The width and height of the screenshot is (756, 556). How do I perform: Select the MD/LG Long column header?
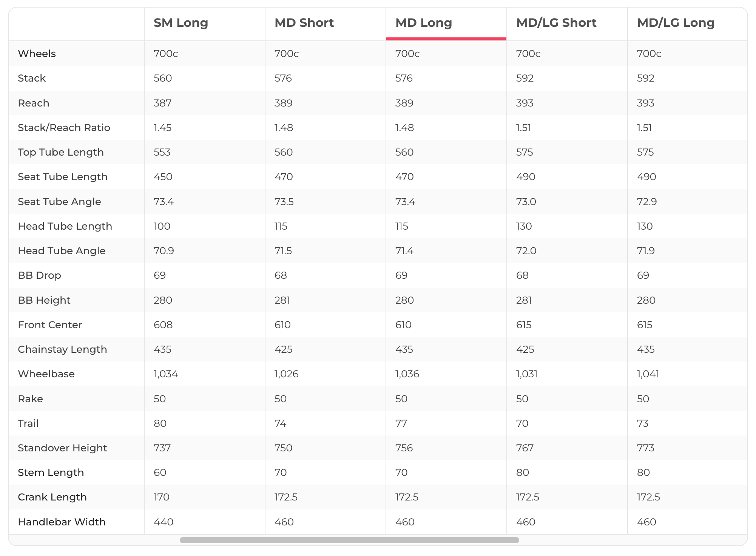pos(676,23)
